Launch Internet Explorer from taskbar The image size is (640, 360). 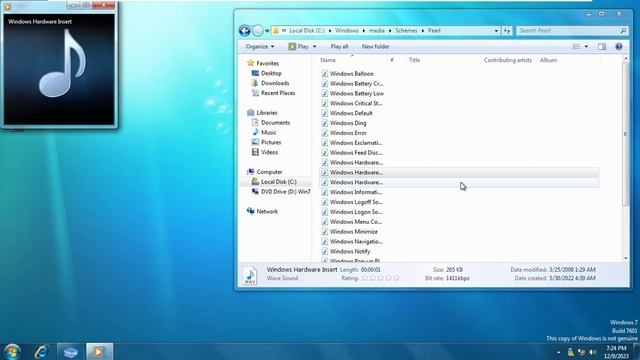(41, 351)
